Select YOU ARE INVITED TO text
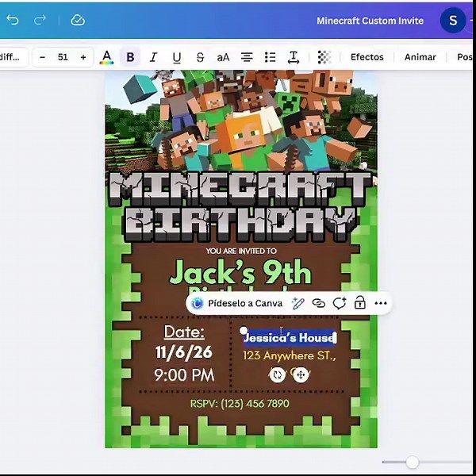476x476 pixels. [x=241, y=251]
